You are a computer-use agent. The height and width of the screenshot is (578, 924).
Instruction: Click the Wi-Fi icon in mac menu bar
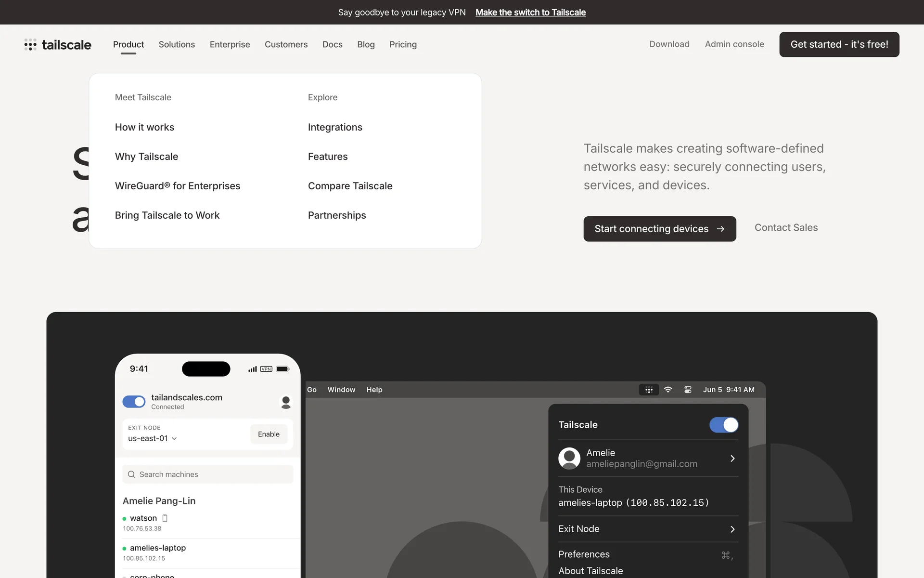tap(668, 390)
